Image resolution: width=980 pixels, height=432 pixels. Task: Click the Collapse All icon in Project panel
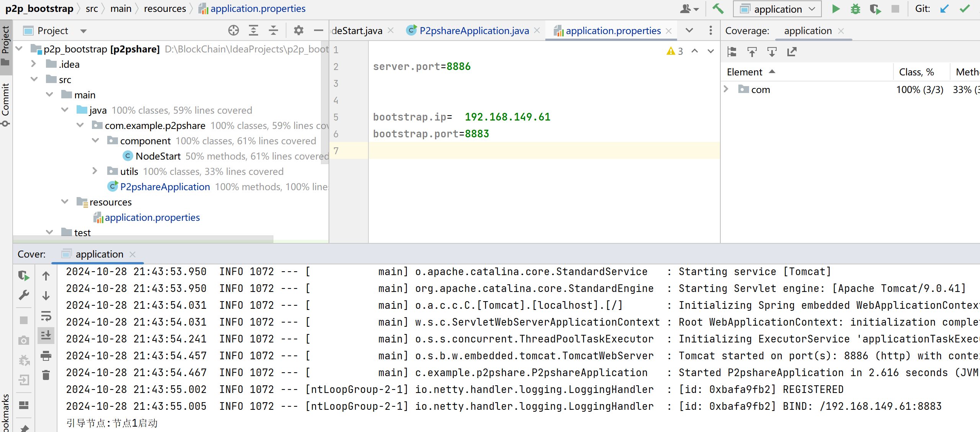pyautogui.click(x=273, y=31)
